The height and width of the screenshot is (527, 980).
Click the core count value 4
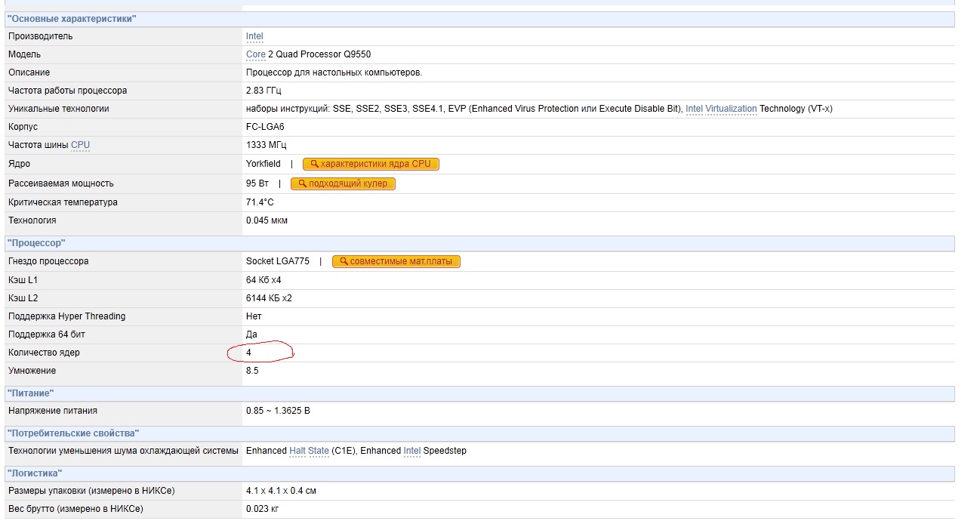(249, 353)
